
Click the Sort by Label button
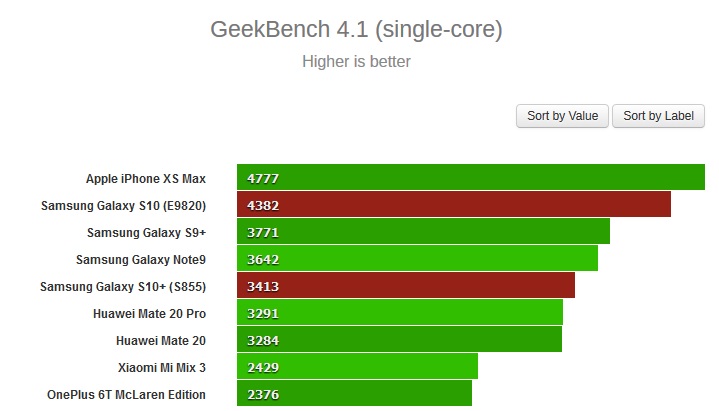[658, 116]
